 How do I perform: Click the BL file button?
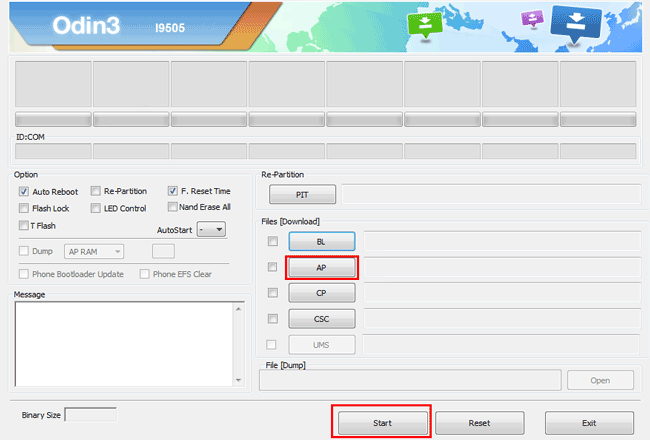click(x=322, y=241)
